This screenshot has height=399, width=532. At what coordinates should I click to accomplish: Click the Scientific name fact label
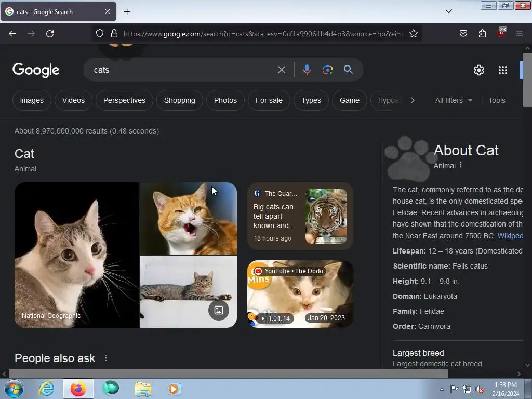coord(421,266)
